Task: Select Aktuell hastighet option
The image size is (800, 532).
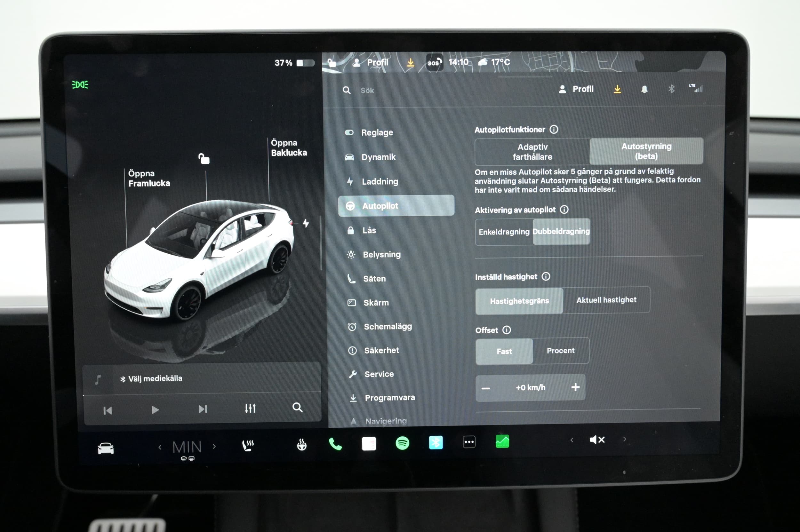Action: (x=606, y=300)
